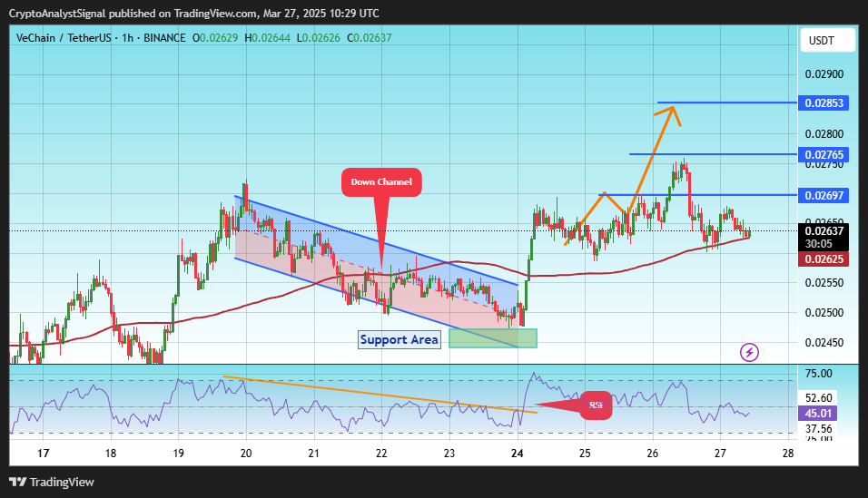Click the 1h interval in chart title
Viewport: 868px width, 498px height.
127,38
